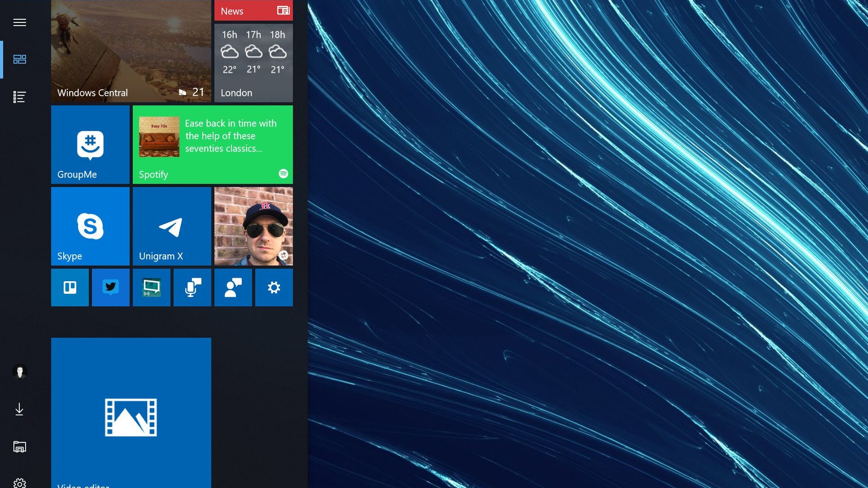Open the Unigram X tile
Viewport: 868px width, 488px height.
pos(172,226)
